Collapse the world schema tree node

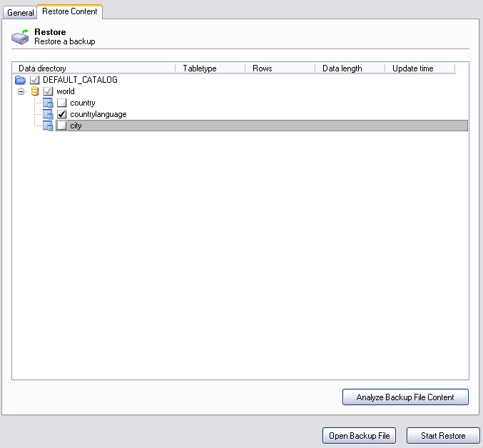21,91
